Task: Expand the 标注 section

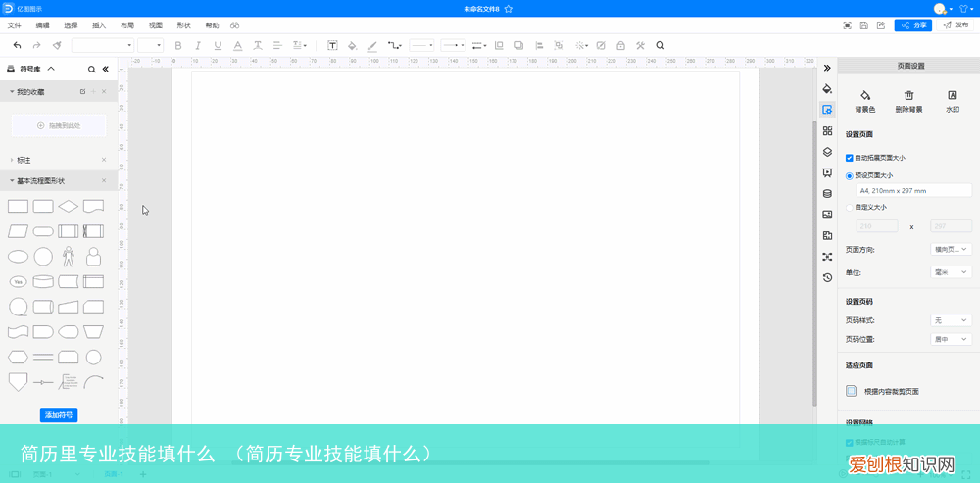Action: (12, 160)
